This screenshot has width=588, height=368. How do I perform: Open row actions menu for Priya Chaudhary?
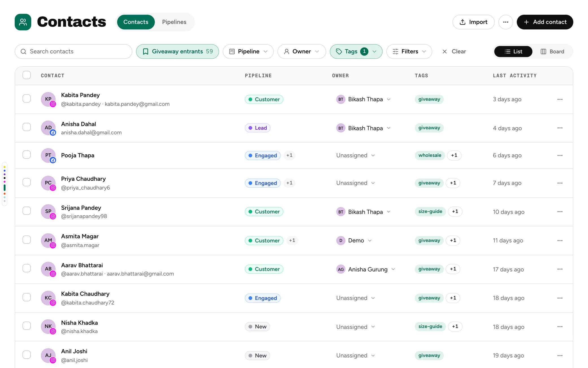(560, 183)
